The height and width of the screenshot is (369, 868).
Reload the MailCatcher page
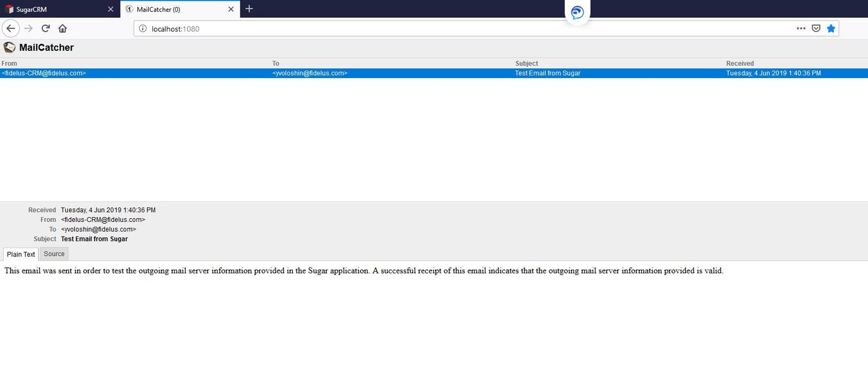46,28
